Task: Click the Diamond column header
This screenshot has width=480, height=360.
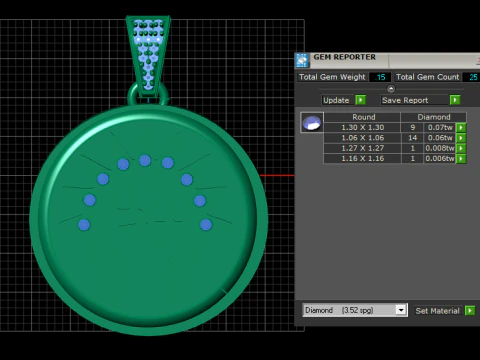Action: click(x=434, y=117)
